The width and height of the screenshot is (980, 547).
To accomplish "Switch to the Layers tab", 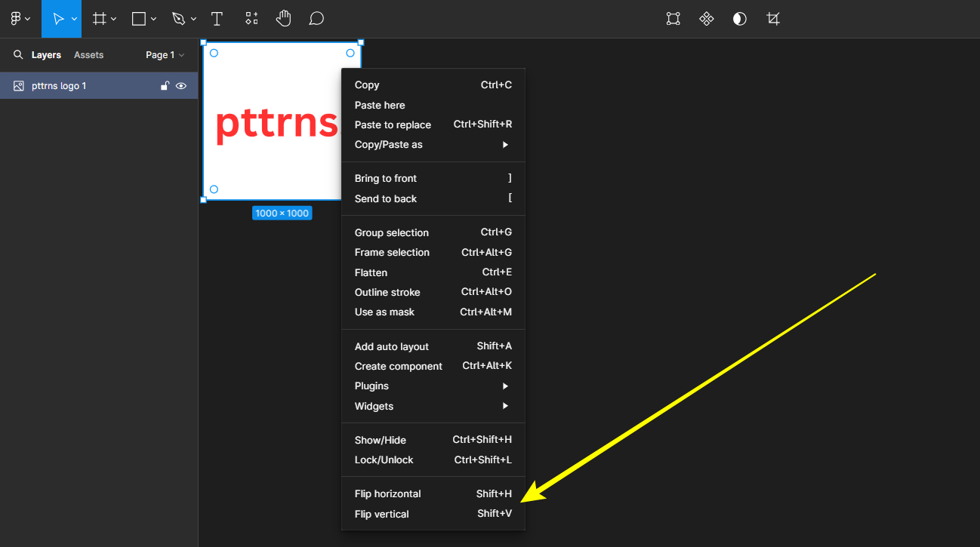I will pyautogui.click(x=46, y=55).
